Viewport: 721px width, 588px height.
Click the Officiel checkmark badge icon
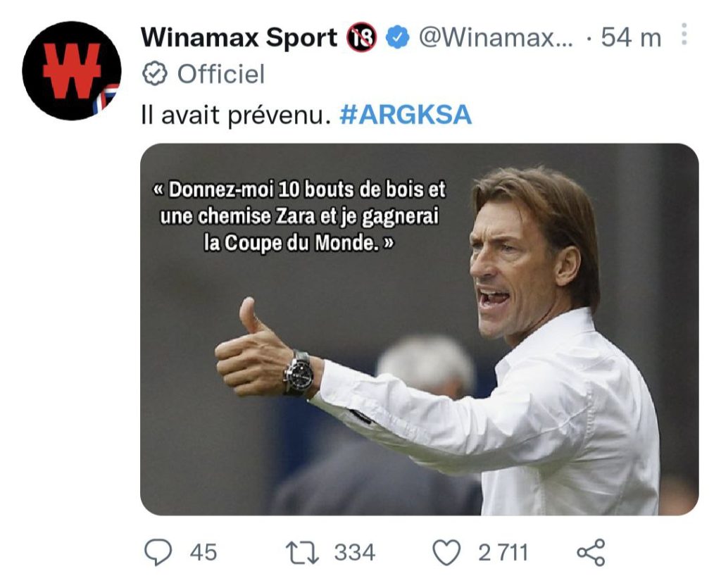click(154, 74)
